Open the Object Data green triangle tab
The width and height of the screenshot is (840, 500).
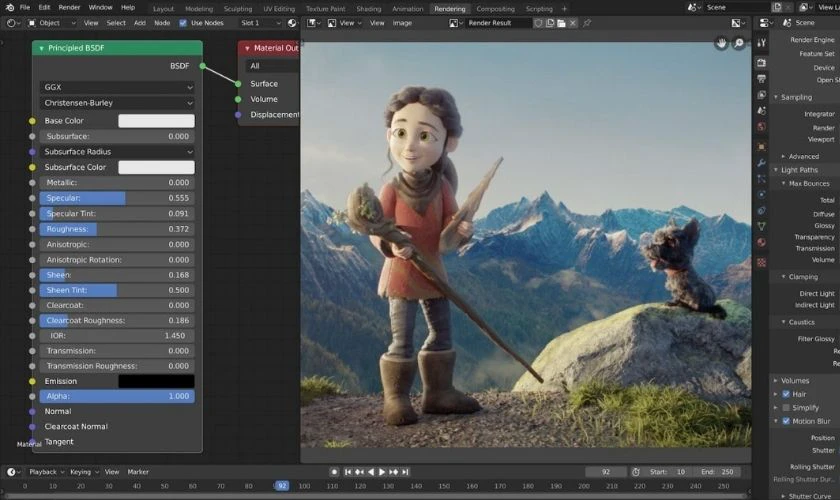[761, 226]
